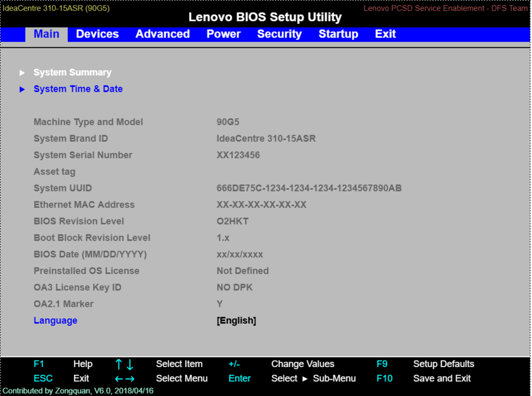Click the right arrow Select Menu icon
This screenshot has height=396, width=532.
[x=130, y=379]
